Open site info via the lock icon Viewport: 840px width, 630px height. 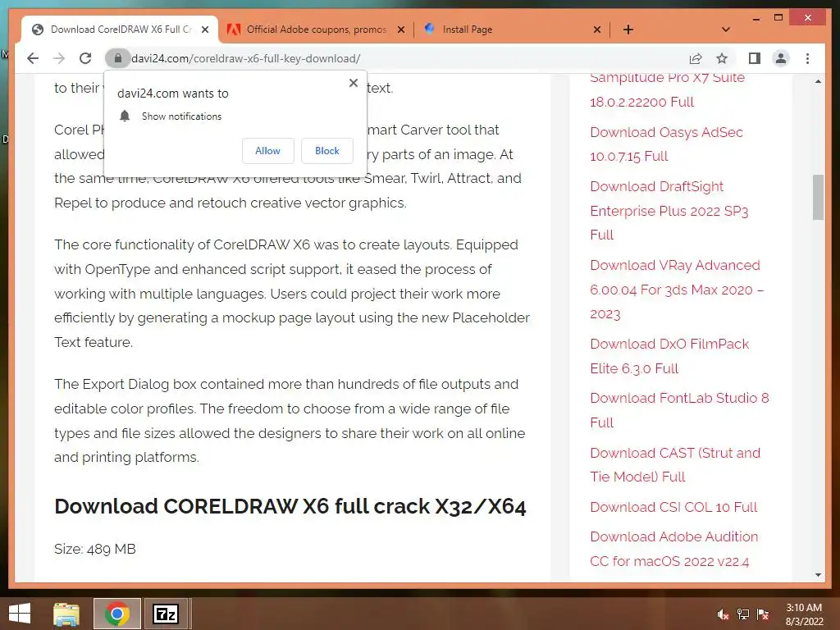(118, 58)
